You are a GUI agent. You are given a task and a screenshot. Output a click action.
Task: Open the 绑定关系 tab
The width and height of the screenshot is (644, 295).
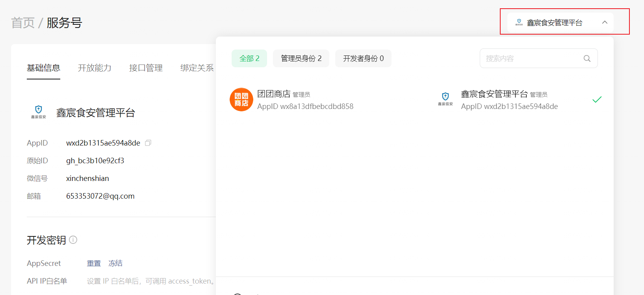[197, 68]
